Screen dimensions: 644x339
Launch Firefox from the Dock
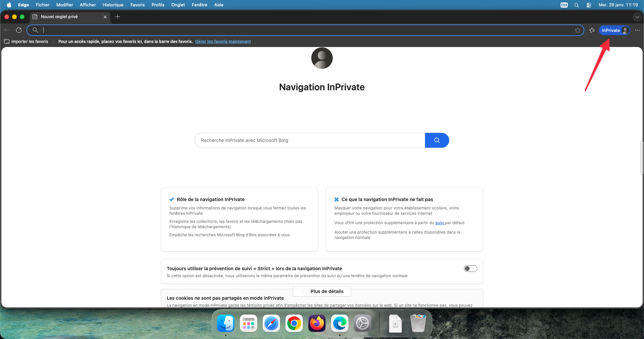317,324
